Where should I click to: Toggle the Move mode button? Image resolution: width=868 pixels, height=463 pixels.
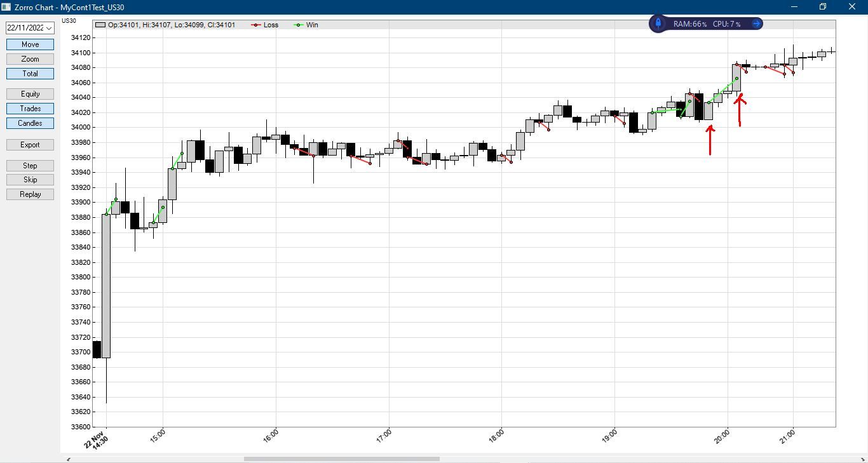(30, 44)
